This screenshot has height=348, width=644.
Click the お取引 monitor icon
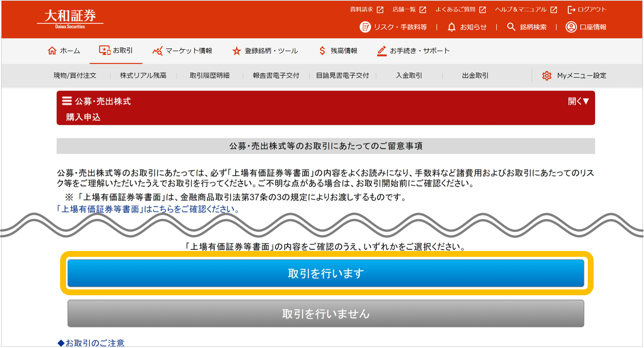[105, 50]
